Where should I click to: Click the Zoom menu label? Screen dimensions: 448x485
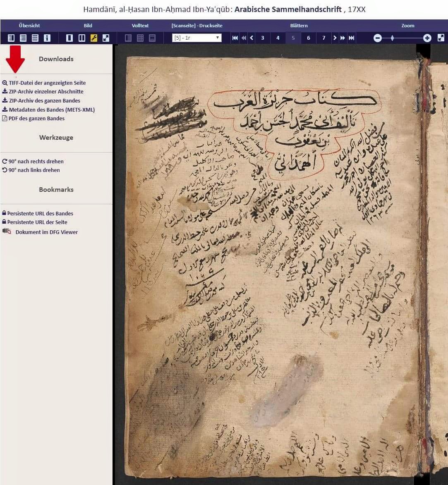point(408,26)
